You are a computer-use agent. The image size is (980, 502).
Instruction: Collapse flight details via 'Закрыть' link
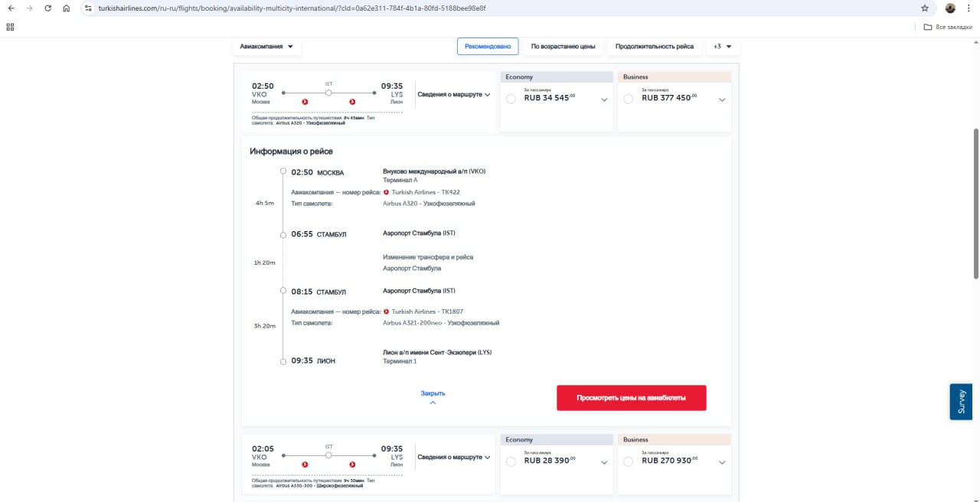433,394
